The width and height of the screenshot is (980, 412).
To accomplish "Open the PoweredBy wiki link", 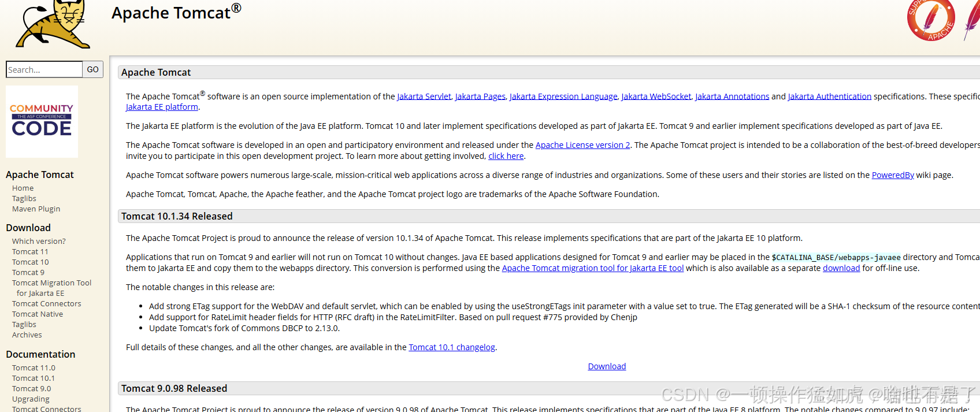I will point(893,175).
